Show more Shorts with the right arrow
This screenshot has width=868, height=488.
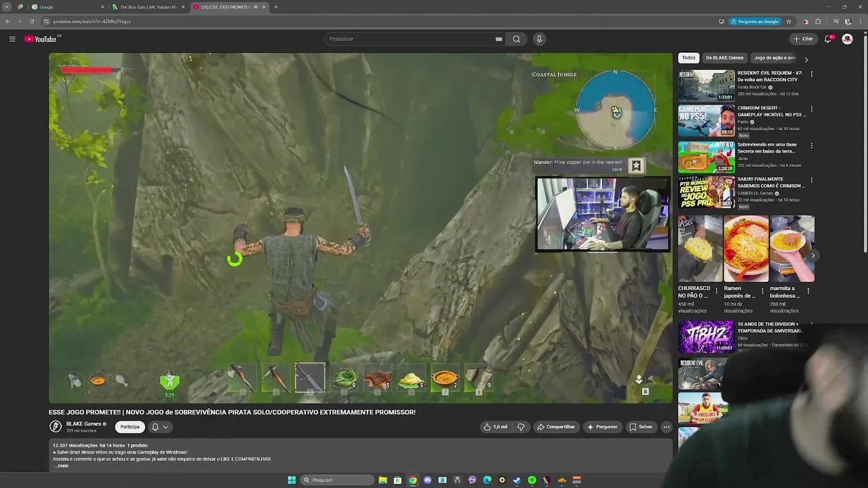tap(812, 256)
